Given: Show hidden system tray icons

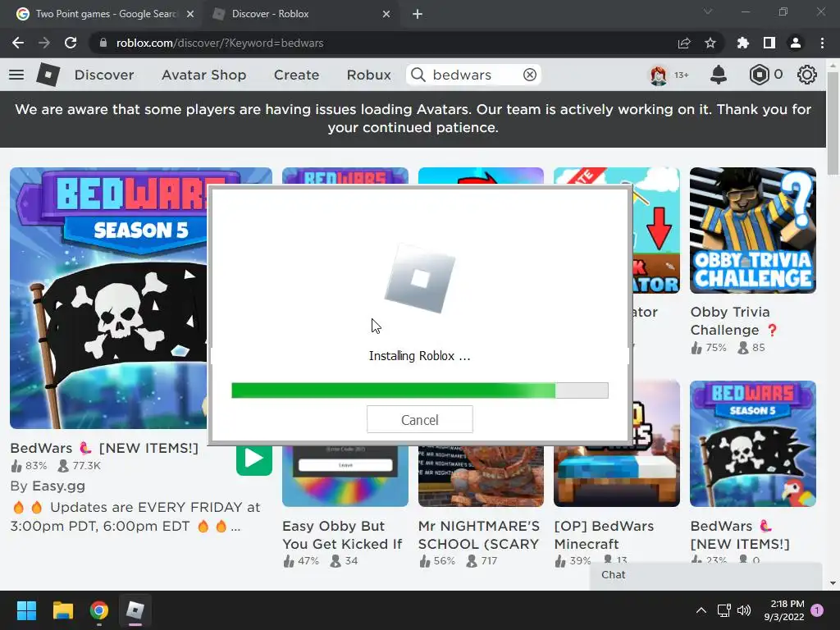Looking at the screenshot, I should tap(701, 610).
